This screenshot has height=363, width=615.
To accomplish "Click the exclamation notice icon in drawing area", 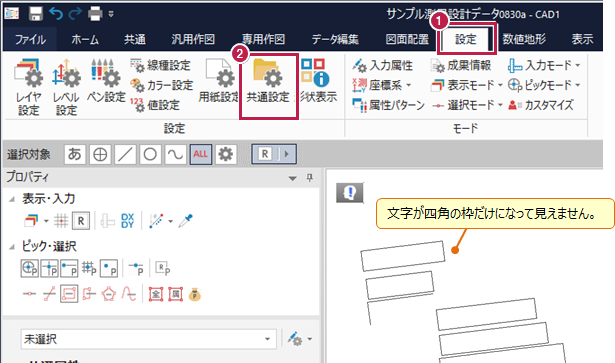I will click(349, 192).
